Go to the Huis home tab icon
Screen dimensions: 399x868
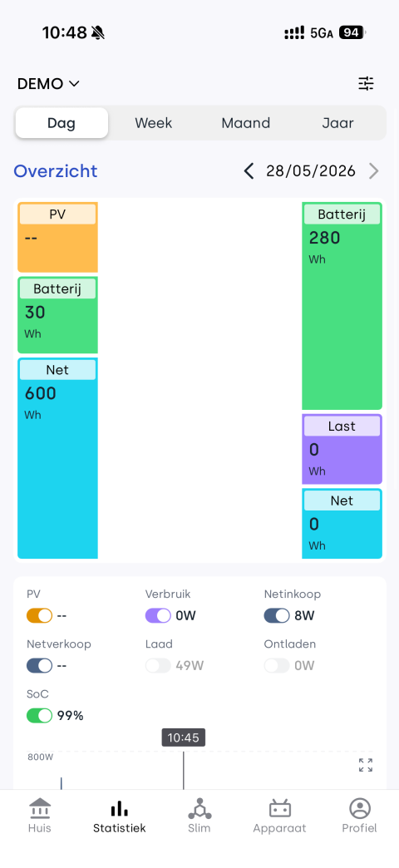(x=39, y=808)
